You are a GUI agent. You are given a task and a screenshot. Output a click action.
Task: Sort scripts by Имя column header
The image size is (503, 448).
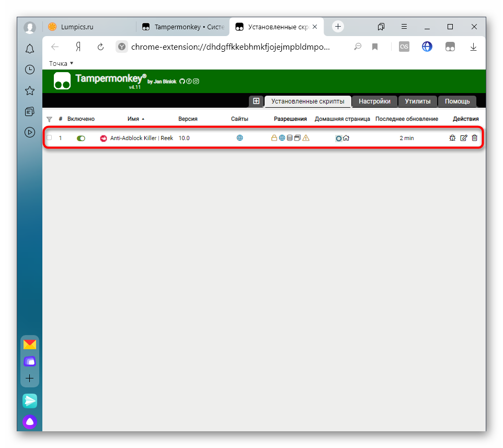pyautogui.click(x=133, y=119)
